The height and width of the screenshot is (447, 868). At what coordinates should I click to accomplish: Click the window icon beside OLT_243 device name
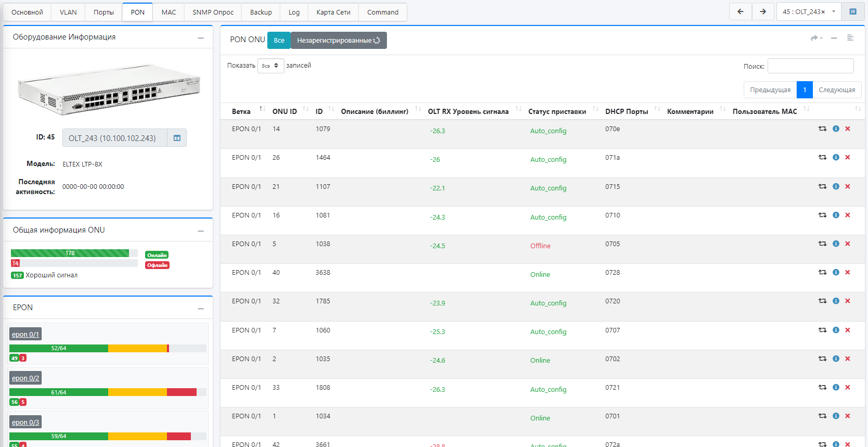pos(177,138)
